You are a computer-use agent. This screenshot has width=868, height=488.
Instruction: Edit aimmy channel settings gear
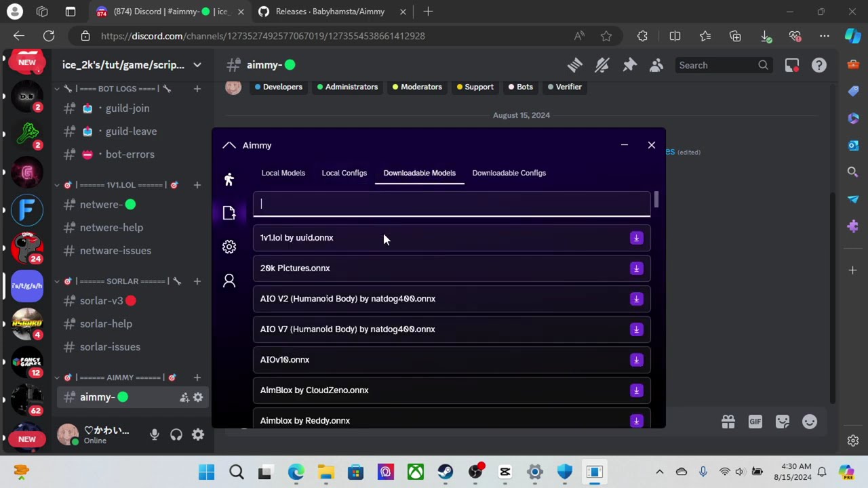click(x=198, y=397)
